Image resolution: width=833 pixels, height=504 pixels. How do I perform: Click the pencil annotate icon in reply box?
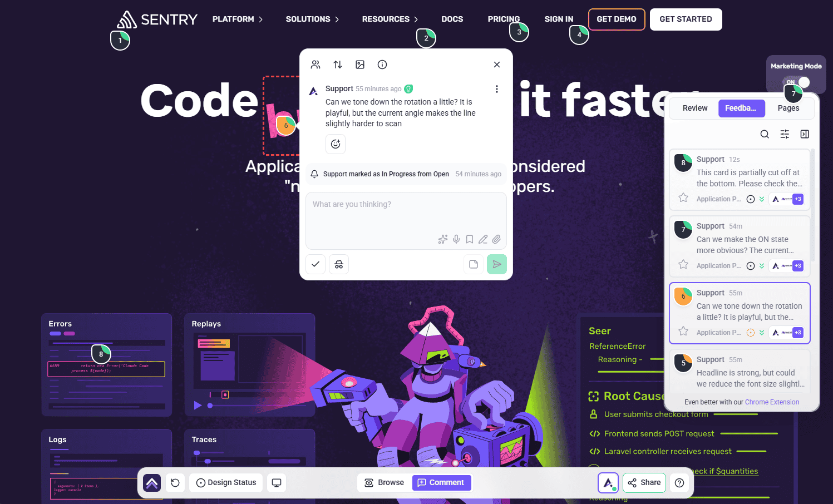coord(483,239)
